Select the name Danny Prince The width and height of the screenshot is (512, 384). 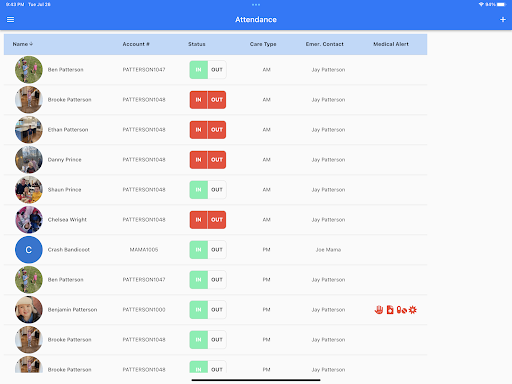(64, 160)
